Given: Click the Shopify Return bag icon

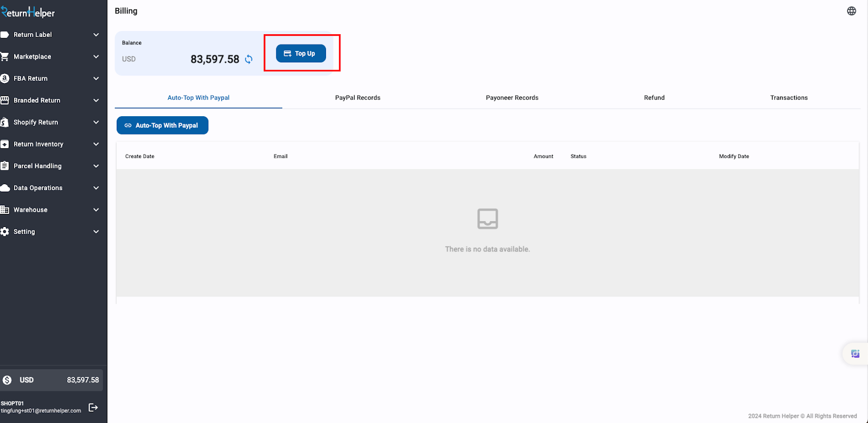Looking at the screenshot, I should click(5, 122).
